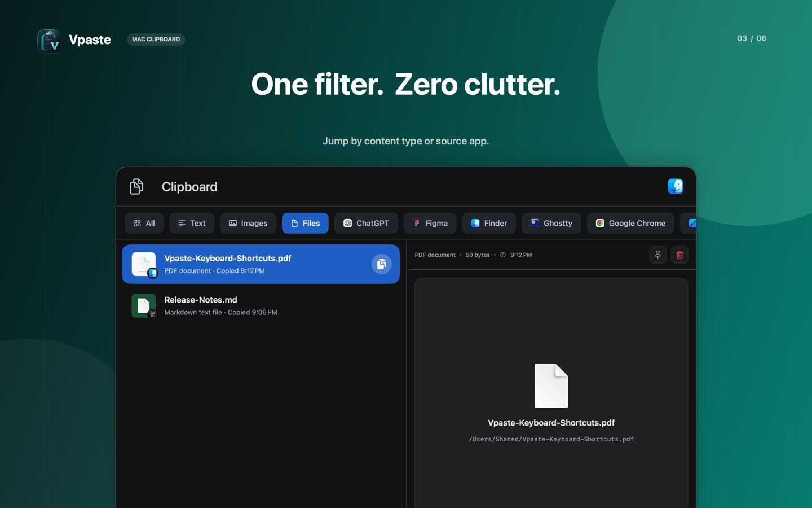Delete the selected item with the trash icon

[679, 255]
